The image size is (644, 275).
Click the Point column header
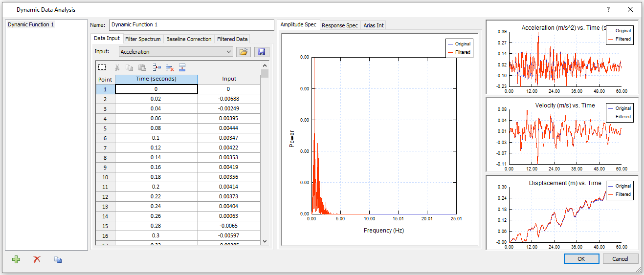click(105, 79)
